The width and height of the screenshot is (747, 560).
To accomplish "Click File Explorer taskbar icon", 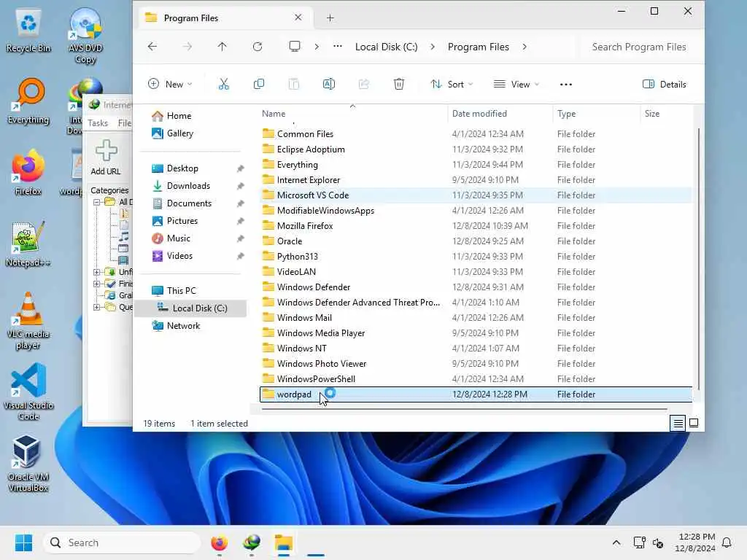I will pyautogui.click(x=284, y=542).
